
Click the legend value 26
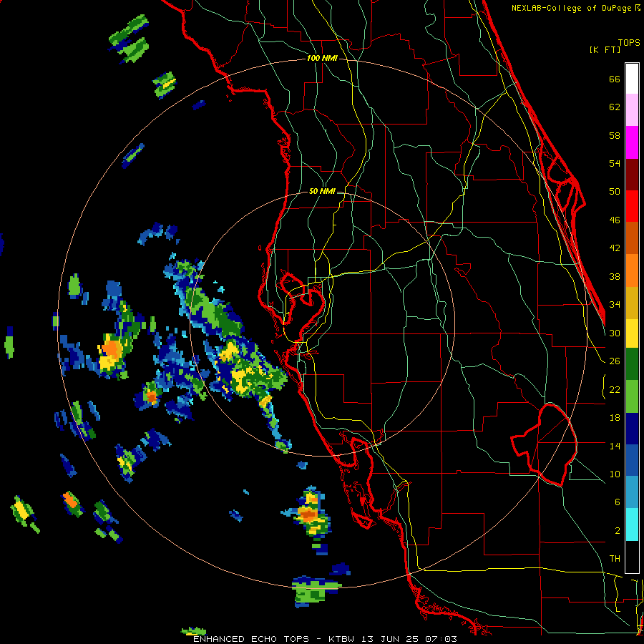[615, 361]
